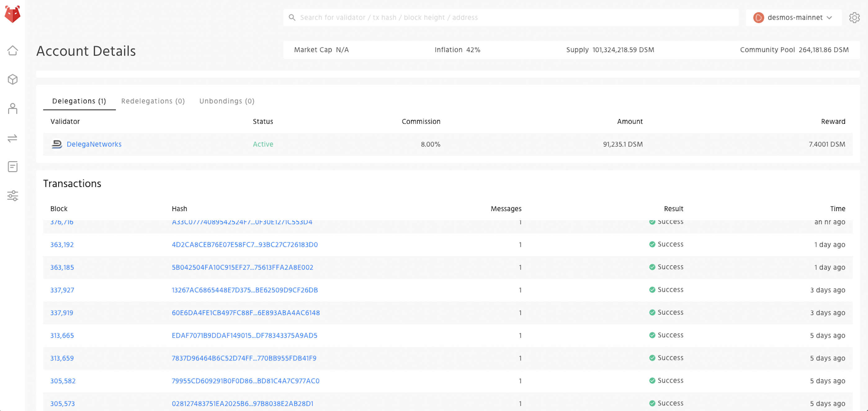This screenshot has height=411, width=868.
Task: Click the DelegaNetworks validator avatar
Action: pos(56,144)
